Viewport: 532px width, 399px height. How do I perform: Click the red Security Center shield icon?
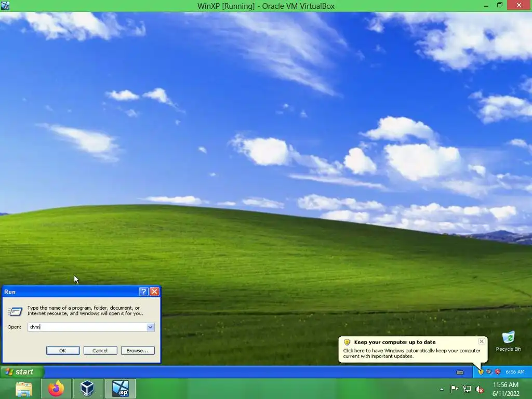click(497, 372)
